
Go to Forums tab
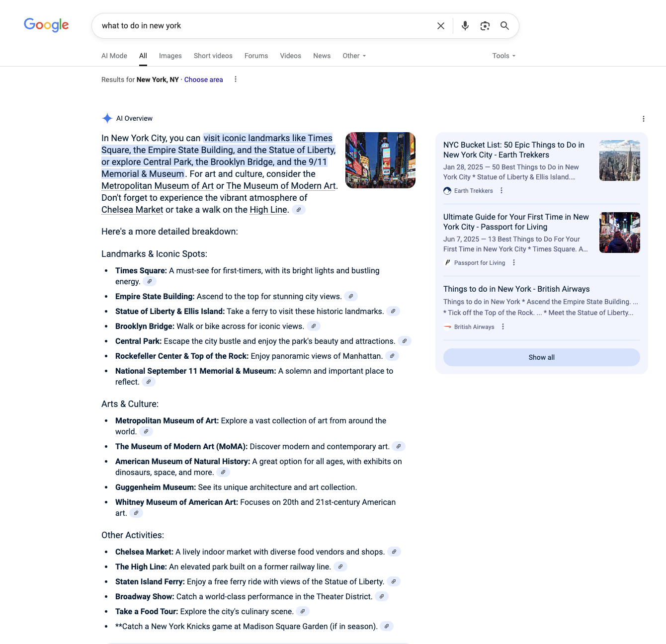[x=256, y=56]
